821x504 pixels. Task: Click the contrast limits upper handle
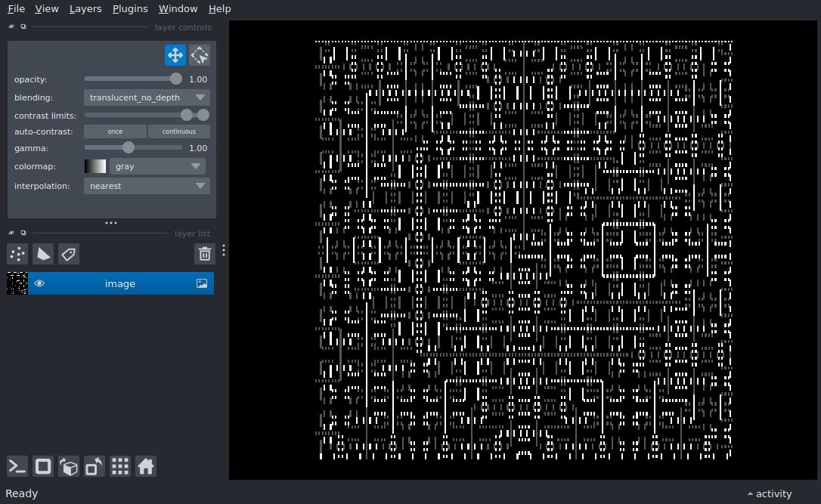(203, 115)
